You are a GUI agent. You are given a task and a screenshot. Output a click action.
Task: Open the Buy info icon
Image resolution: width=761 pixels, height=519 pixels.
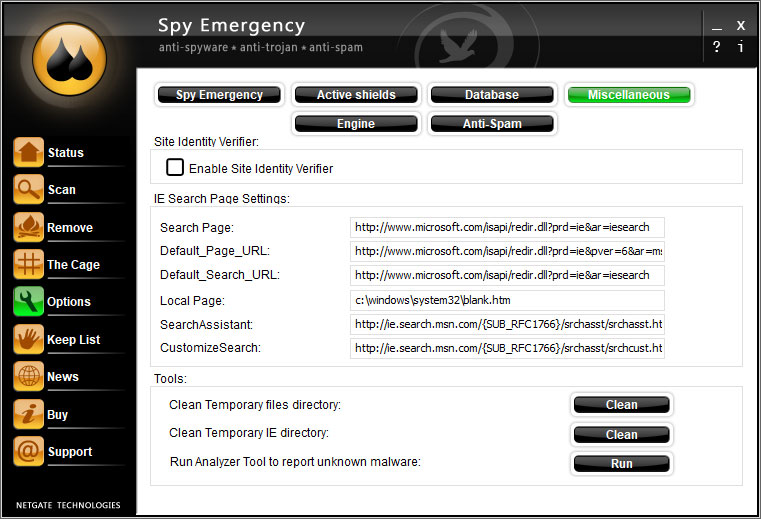click(x=28, y=414)
